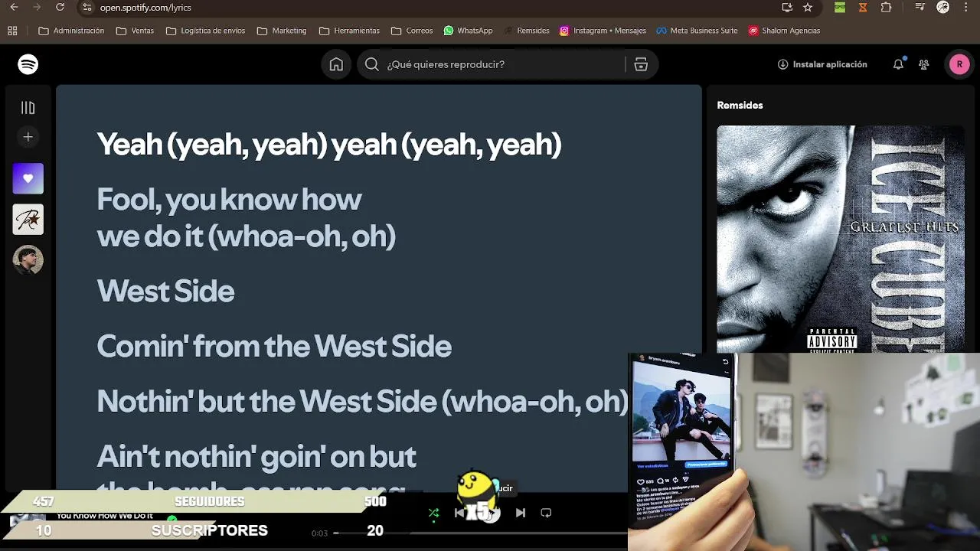
Task: Expand Your Library sidebar icon
Action: 28,108
